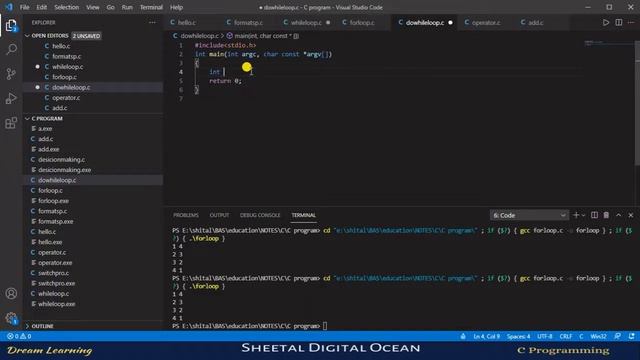Change line ending via CRLF status item

[x=566, y=336]
